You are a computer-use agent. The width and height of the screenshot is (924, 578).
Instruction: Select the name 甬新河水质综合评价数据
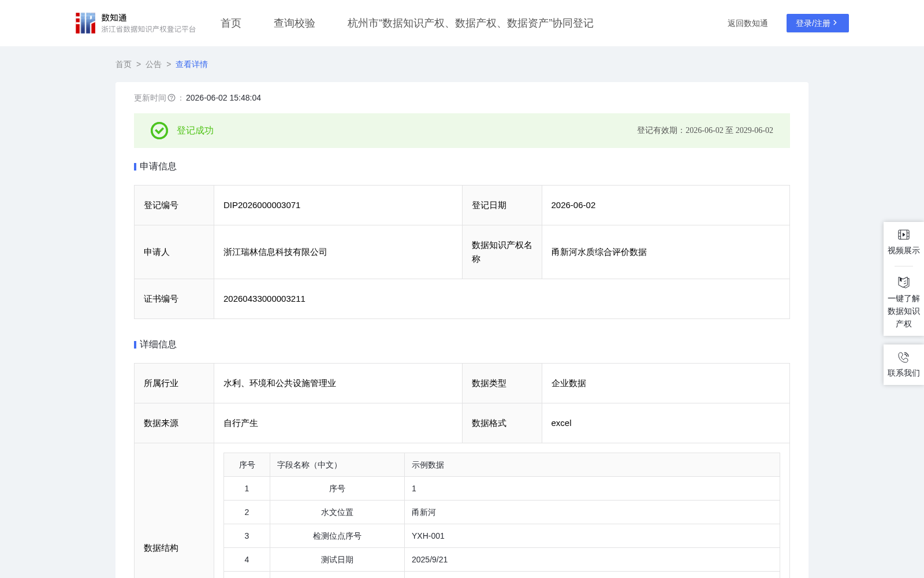coord(599,252)
